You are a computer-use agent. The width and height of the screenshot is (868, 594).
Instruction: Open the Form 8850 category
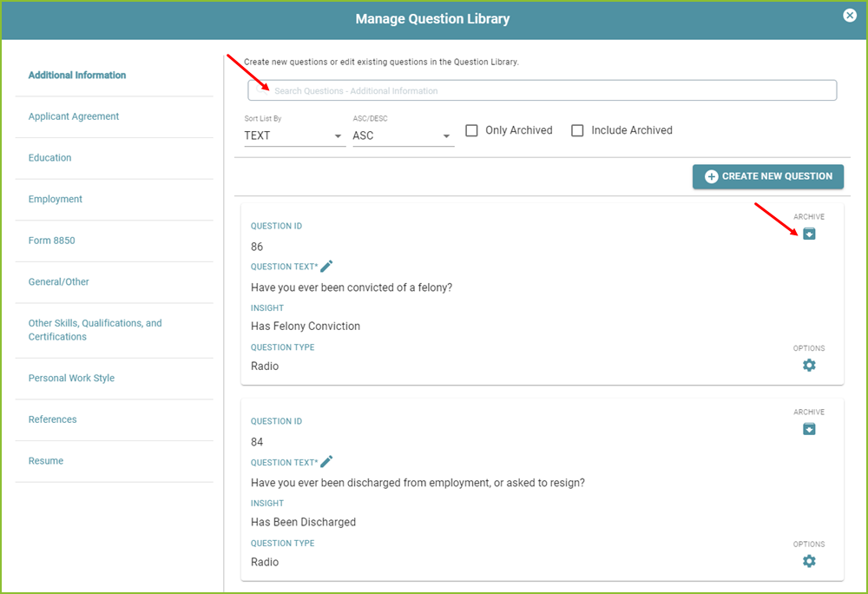tap(51, 241)
